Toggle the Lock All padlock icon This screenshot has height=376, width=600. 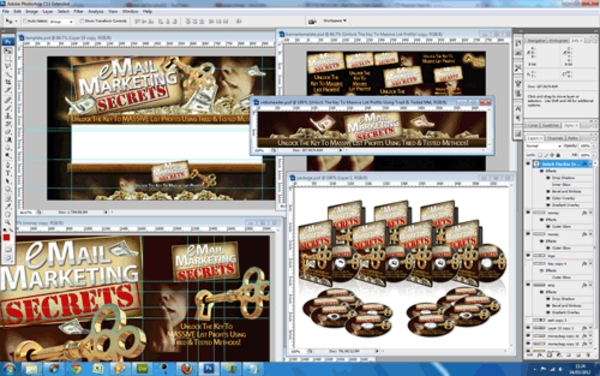tap(558, 155)
